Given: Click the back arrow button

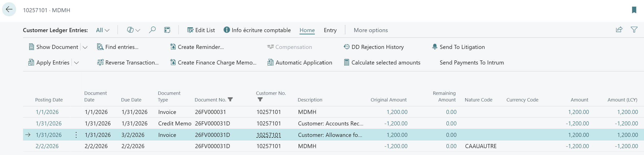Looking at the screenshot, I should (x=9, y=10).
